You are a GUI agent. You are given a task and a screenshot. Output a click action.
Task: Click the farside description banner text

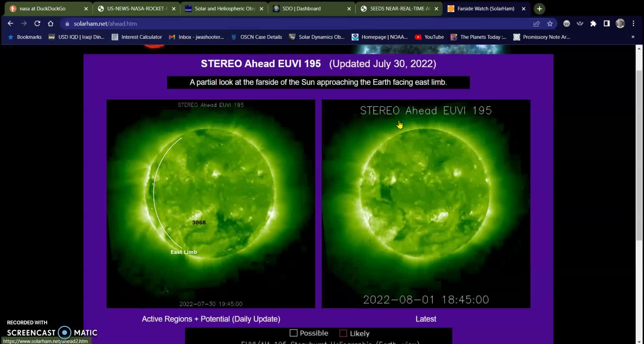pos(318,82)
